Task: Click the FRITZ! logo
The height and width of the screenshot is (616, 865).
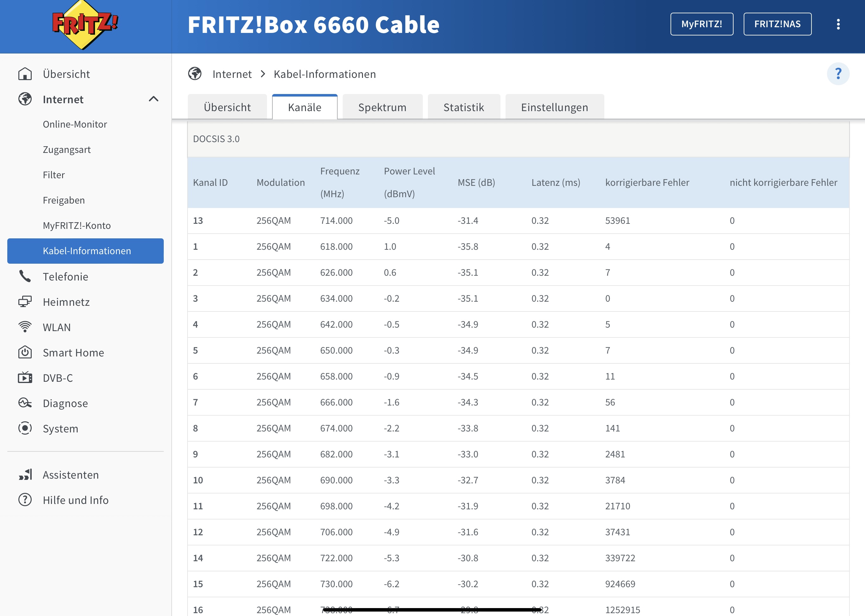Action: [85, 25]
